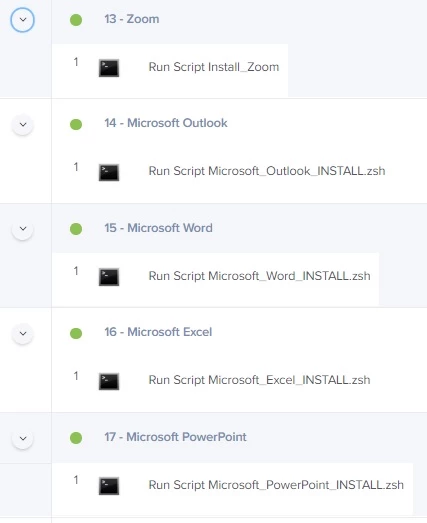Click the terminal icon for Outlook install script
This screenshot has height=523, width=427.
click(x=109, y=172)
